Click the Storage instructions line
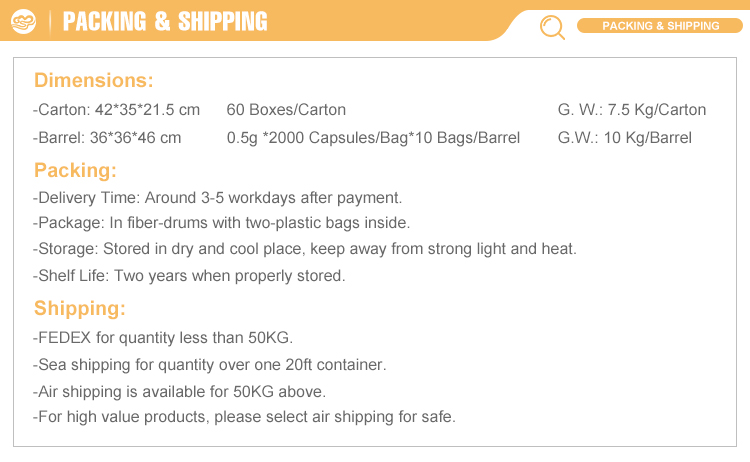The height and width of the screenshot is (462, 750). pyautogui.click(x=305, y=249)
